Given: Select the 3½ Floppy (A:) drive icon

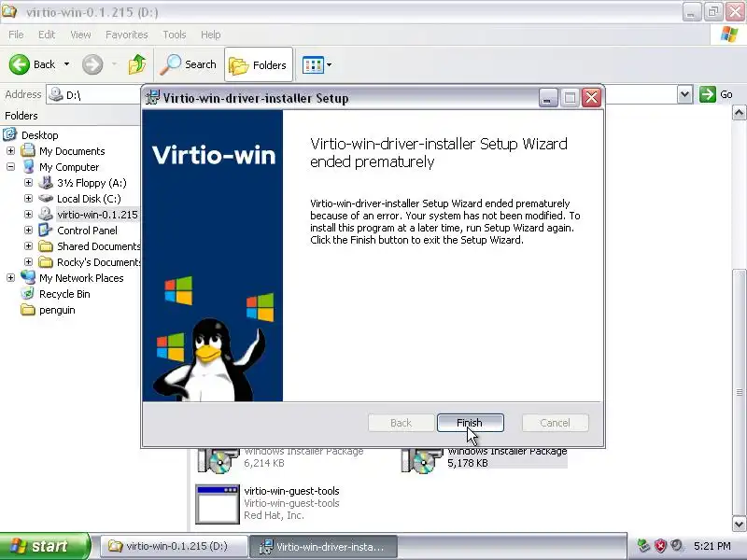Looking at the screenshot, I should point(46,182).
